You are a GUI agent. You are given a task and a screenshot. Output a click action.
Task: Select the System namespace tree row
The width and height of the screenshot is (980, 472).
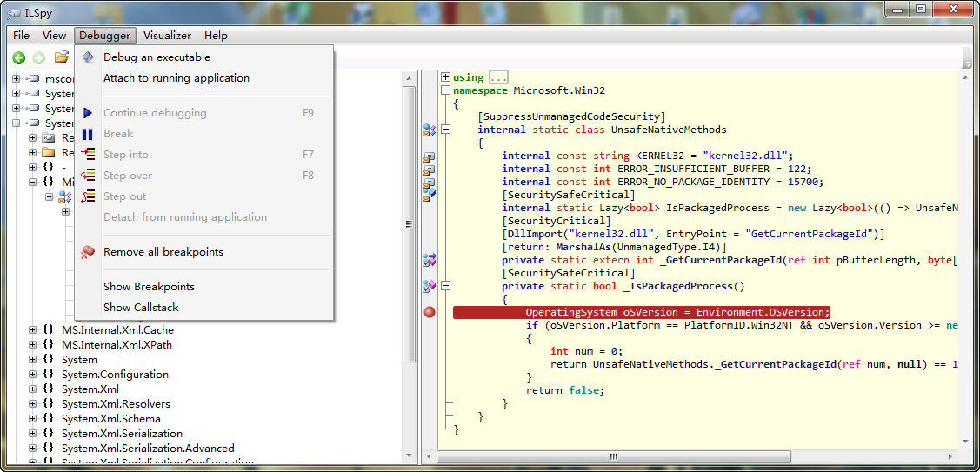click(x=79, y=360)
